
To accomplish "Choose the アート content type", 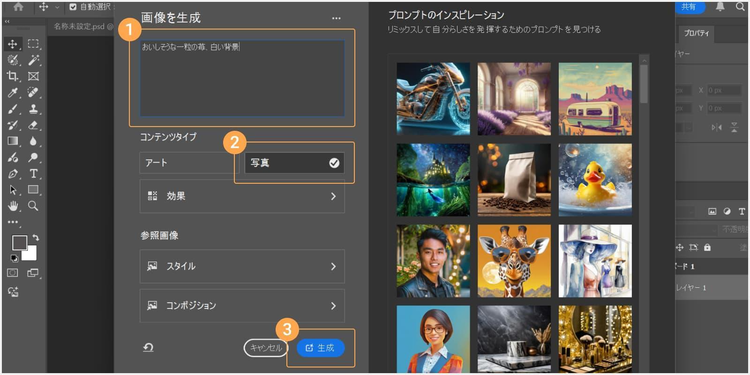I will coord(189,163).
